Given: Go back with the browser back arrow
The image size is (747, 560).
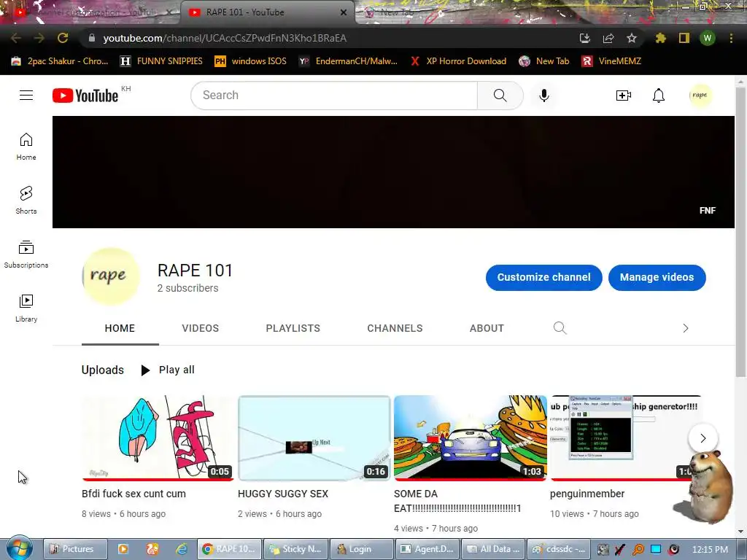Looking at the screenshot, I should (16, 38).
